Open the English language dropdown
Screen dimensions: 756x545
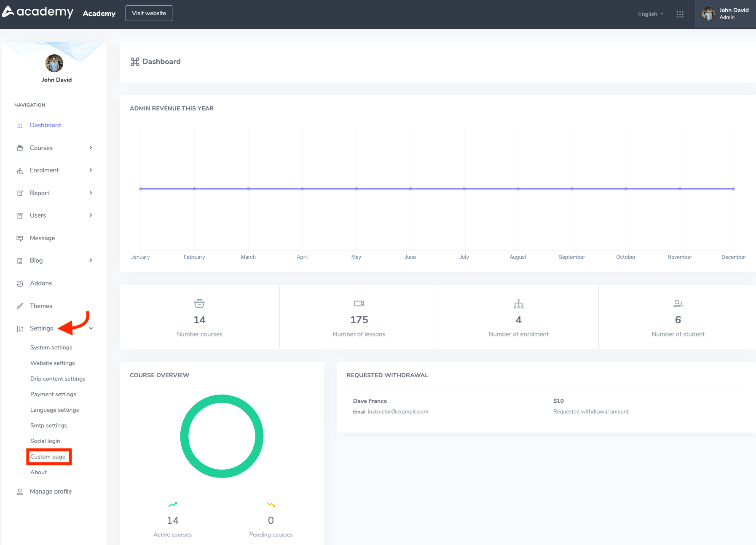[649, 14]
